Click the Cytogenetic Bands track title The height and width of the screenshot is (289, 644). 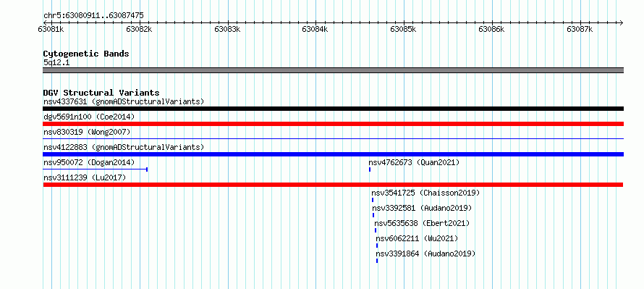(x=86, y=54)
